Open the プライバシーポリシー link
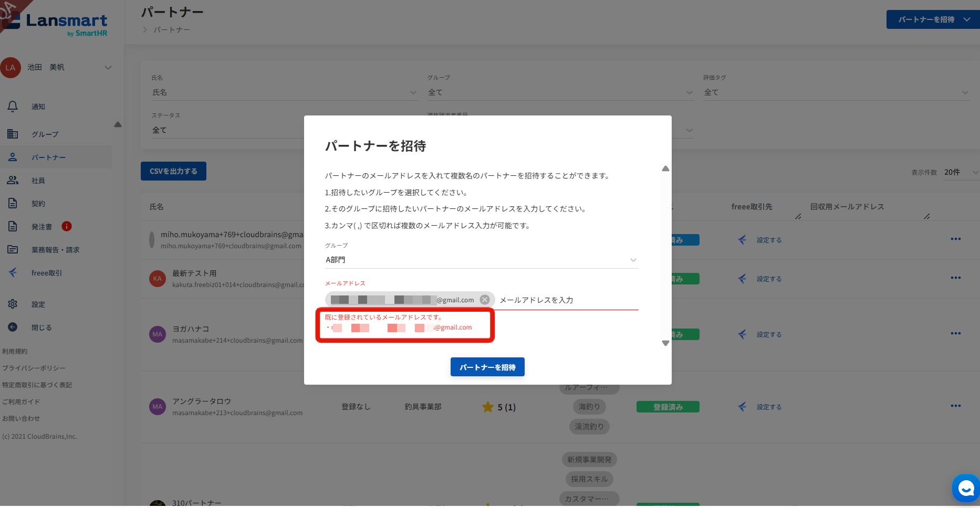The image size is (980, 508). [x=34, y=368]
